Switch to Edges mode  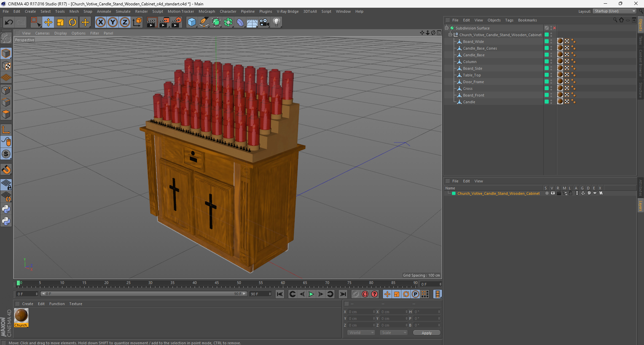[6, 102]
